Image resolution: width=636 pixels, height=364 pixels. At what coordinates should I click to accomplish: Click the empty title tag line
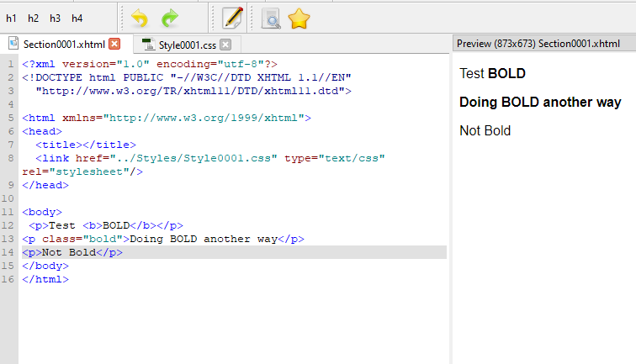[86, 145]
